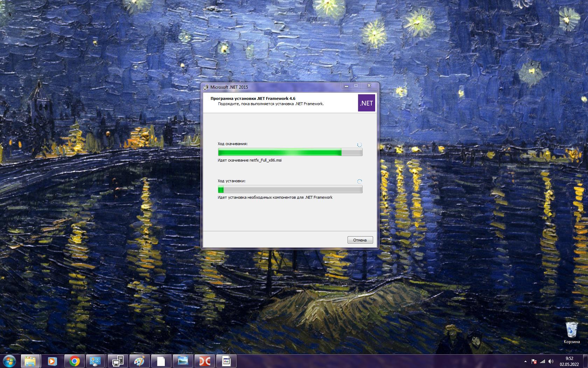Click the Отмена button in the installer
This screenshot has height=368, width=588.
click(x=360, y=240)
